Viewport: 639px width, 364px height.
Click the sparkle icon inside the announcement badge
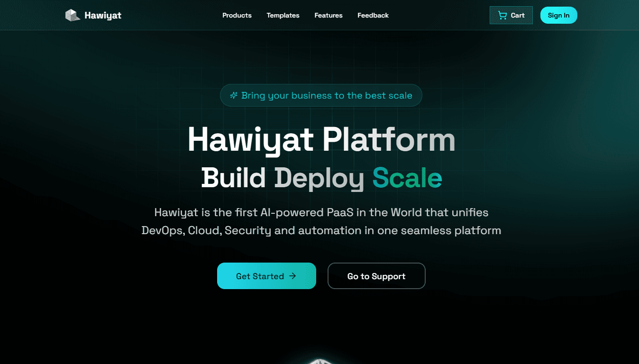(233, 95)
